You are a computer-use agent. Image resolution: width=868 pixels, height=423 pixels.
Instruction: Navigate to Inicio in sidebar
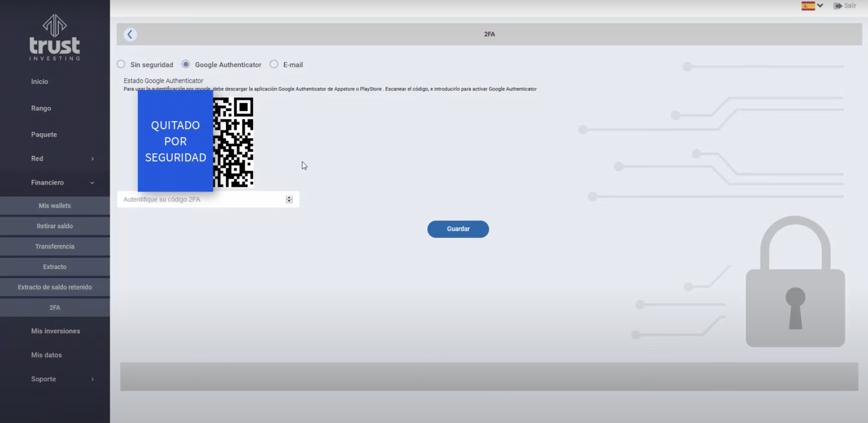tap(39, 81)
